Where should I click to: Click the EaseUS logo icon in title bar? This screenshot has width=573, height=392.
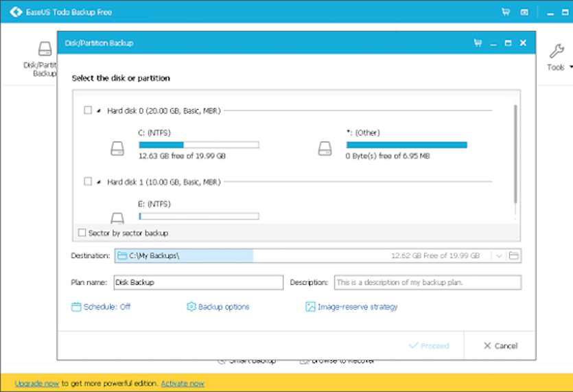point(15,12)
